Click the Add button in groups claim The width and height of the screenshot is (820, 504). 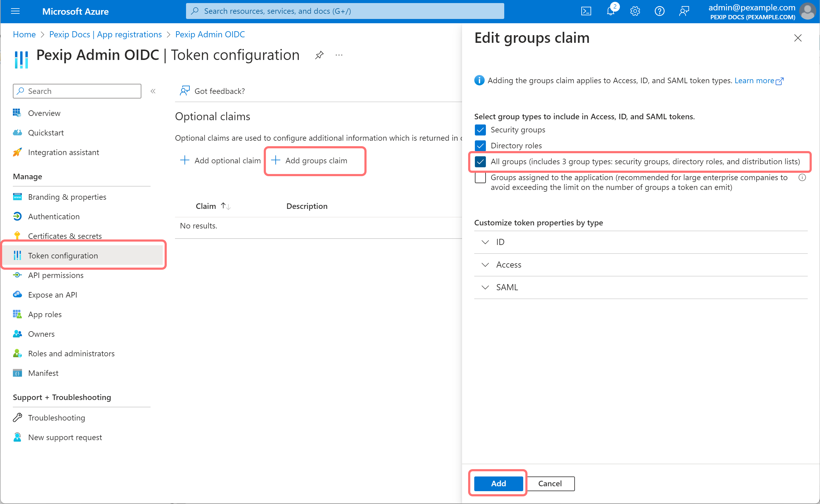pos(498,483)
